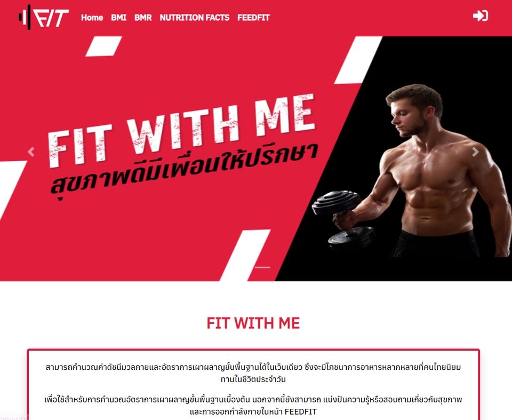Select the carousel slide indicator bar
This screenshot has width=512, height=420.
pos(262,267)
